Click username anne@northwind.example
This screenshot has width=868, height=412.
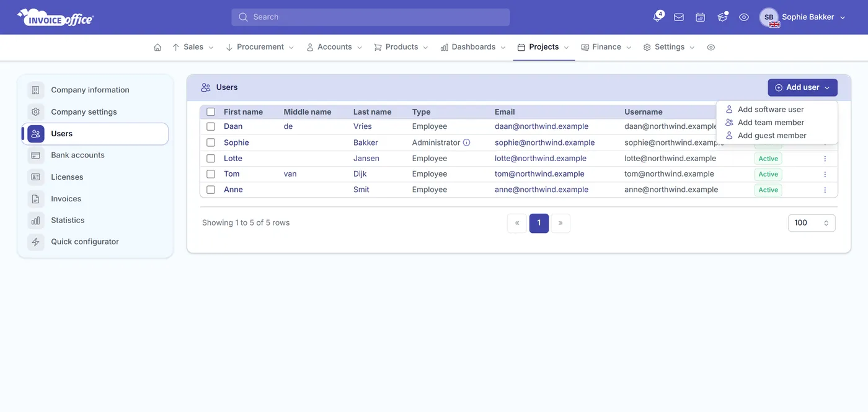tap(671, 190)
